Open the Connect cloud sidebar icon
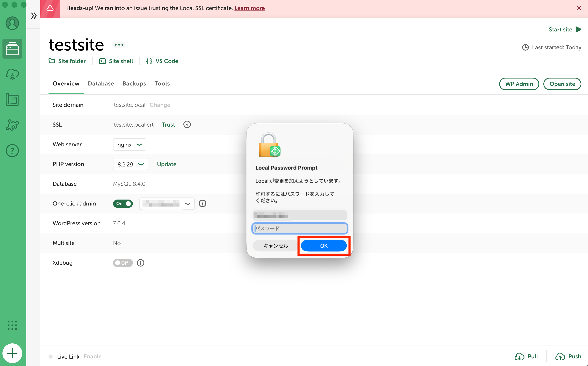Screen dimensions: 588x366 pyautogui.click(x=12, y=74)
